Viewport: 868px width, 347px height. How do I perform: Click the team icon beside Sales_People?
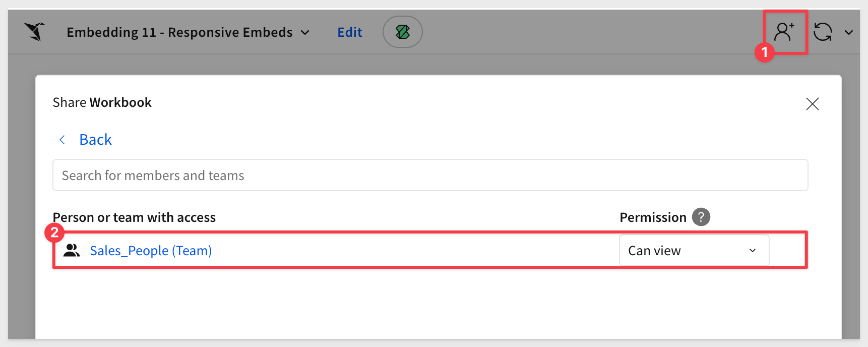pyautogui.click(x=72, y=251)
